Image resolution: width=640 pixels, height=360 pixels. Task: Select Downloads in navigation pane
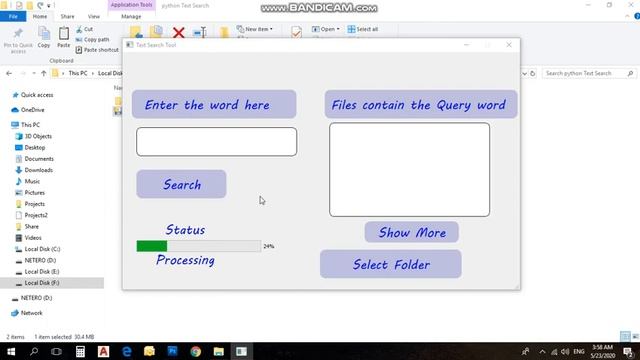click(38, 170)
